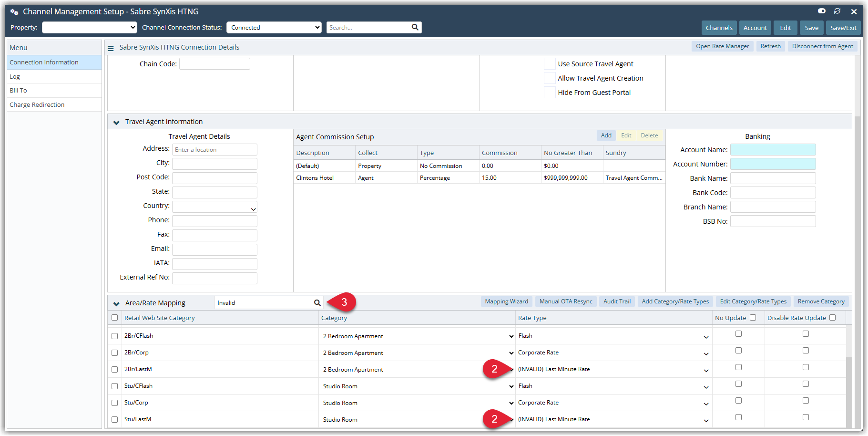
Task: Click the Save/Exit button
Action: click(843, 28)
